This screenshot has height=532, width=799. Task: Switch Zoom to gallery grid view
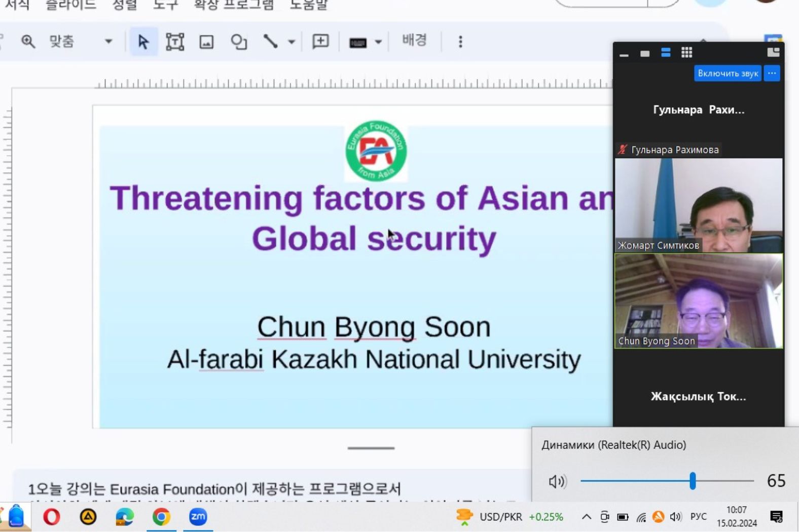point(686,53)
